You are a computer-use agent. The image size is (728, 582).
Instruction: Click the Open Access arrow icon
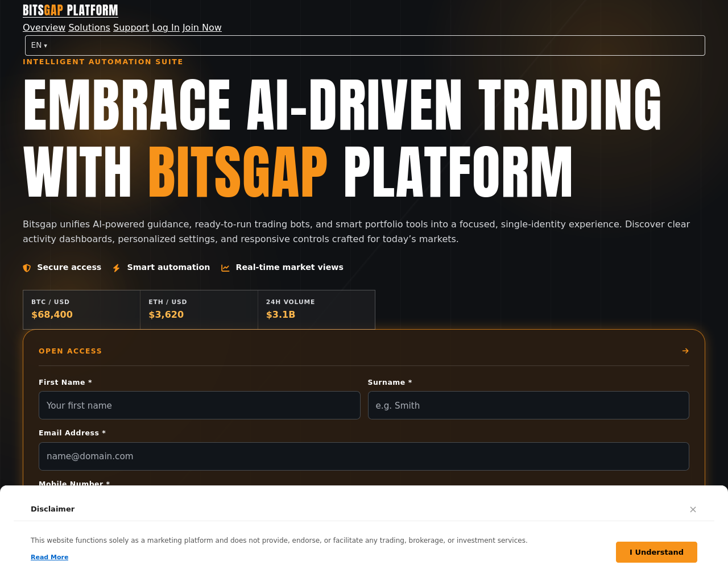685,351
